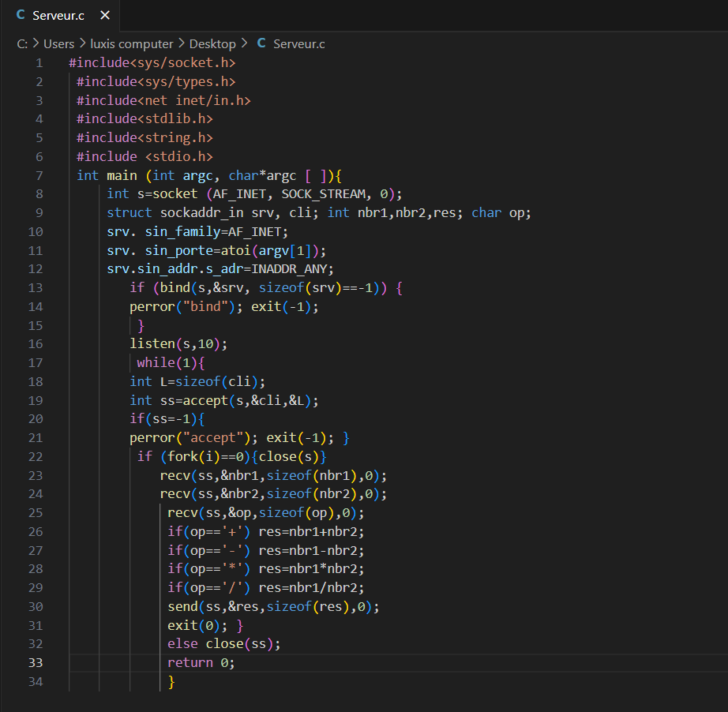
Task: Click the "while(1){" loop statement
Action: (171, 363)
